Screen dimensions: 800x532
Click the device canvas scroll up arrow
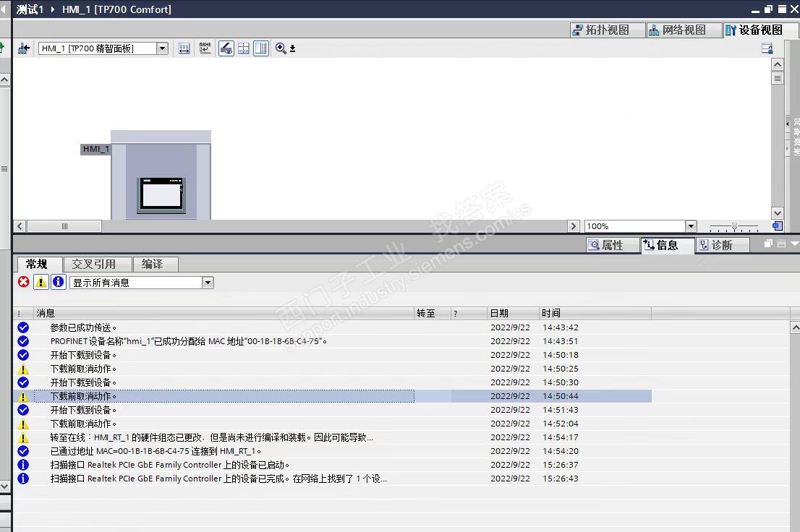pos(777,64)
